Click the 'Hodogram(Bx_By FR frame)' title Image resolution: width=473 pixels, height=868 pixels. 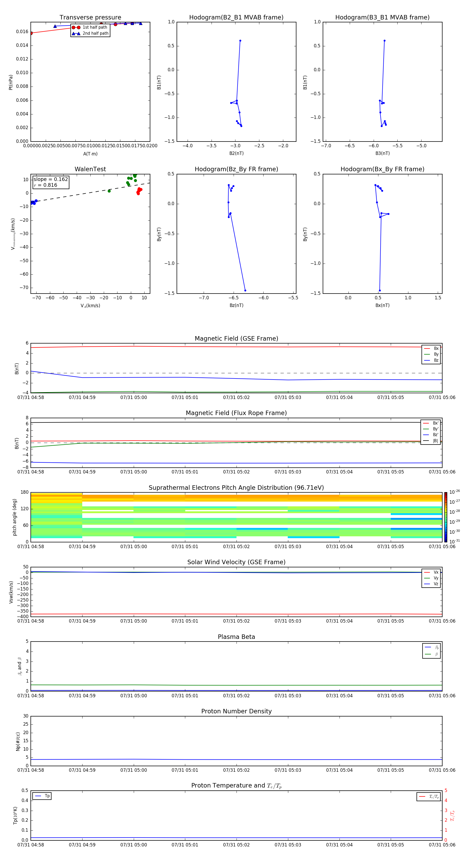click(x=382, y=169)
